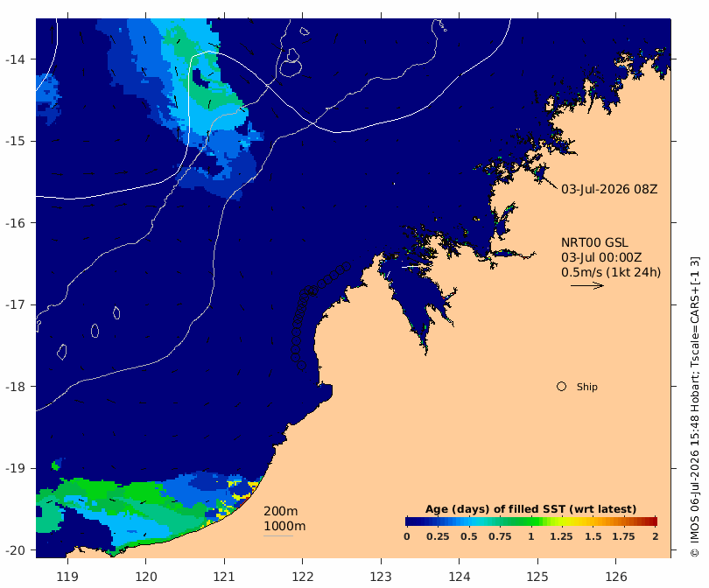Viewport: 709px width, 588px height.
Task: Click the Ship legend circle marker
Action: 561,387
